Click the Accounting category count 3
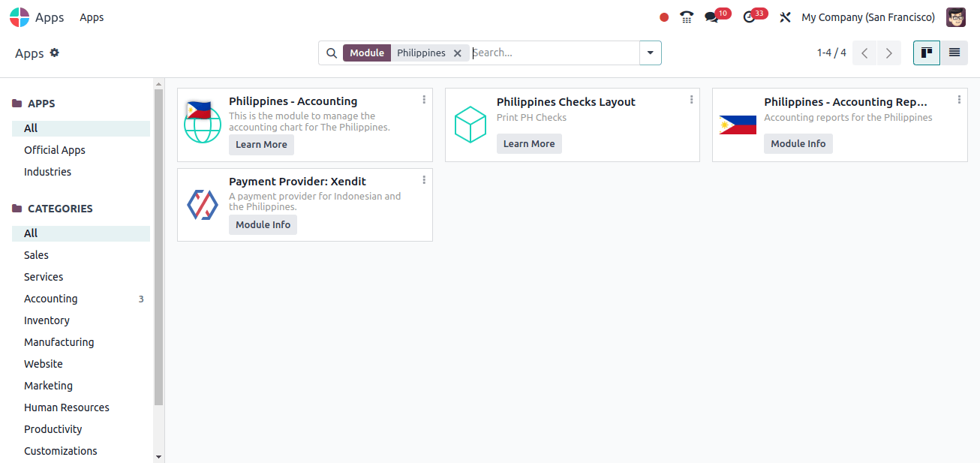The width and height of the screenshot is (980, 463). (141, 299)
